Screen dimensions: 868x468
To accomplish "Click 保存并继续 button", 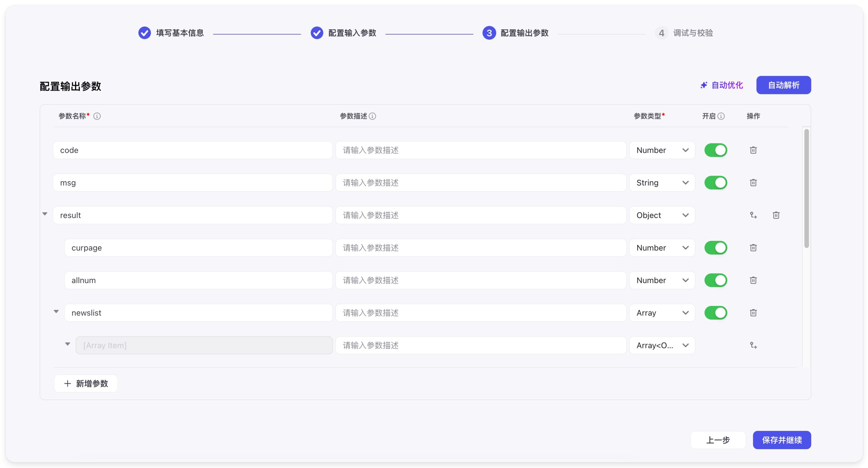I will pyautogui.click(x=782, y=440).
